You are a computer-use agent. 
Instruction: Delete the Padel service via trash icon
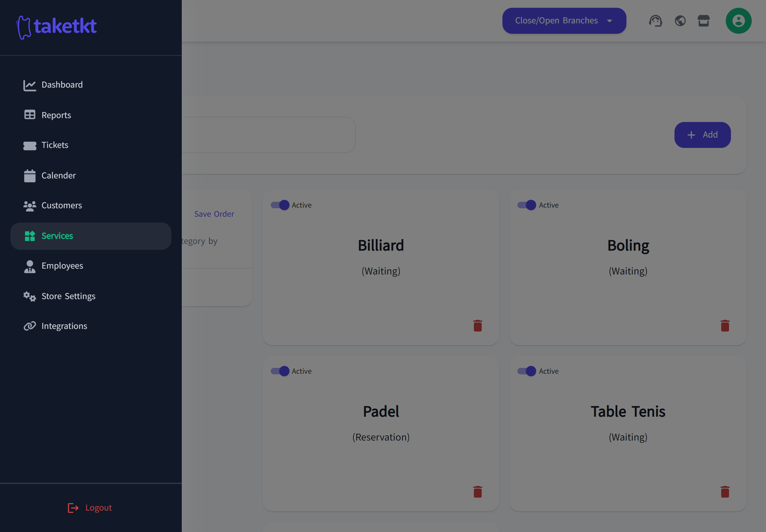(477, 492)
